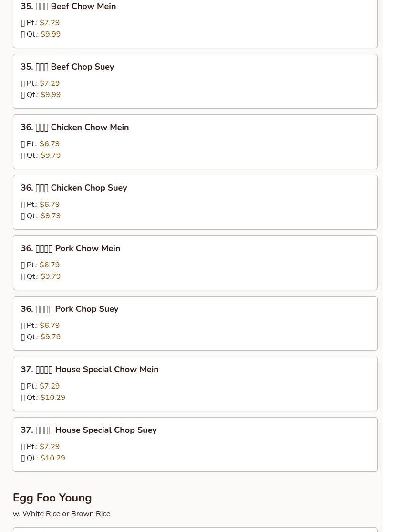This screenshot has width=393, height=532.
Task: Open the House Special Chow Mein item
Action: tap(90, 369)
